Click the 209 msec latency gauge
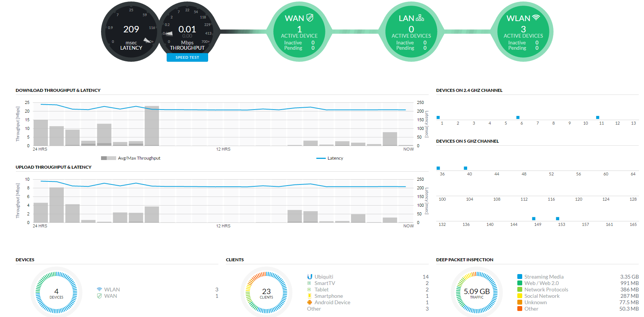The width and height of the screenshot is (644, 317). [131, 32]
